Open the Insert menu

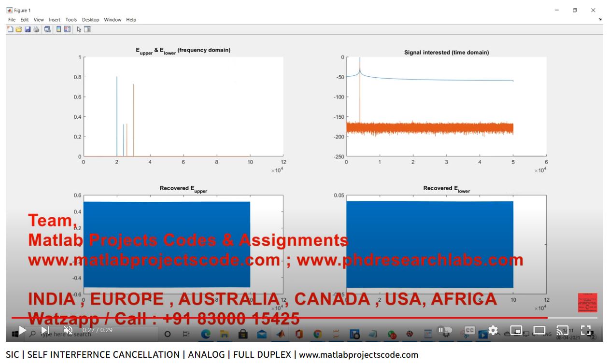coord(55,20)
